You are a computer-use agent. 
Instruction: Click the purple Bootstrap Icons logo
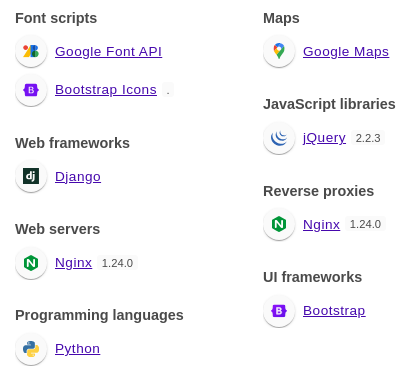(31, 90)
